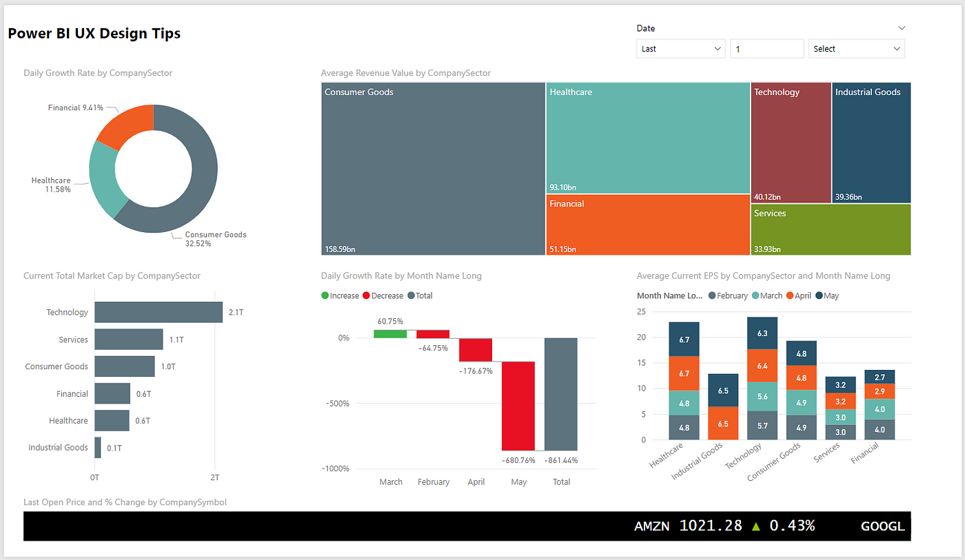This screenshot has height=560, width=965.
Task: Click the '51.15bn' treemap value
Action: click(563, 249)
